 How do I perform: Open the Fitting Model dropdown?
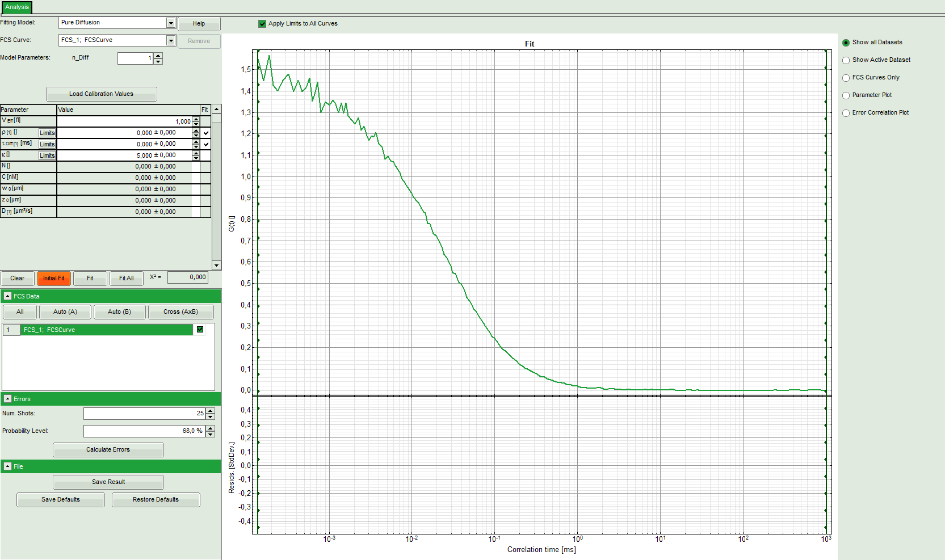pos(170,23)
